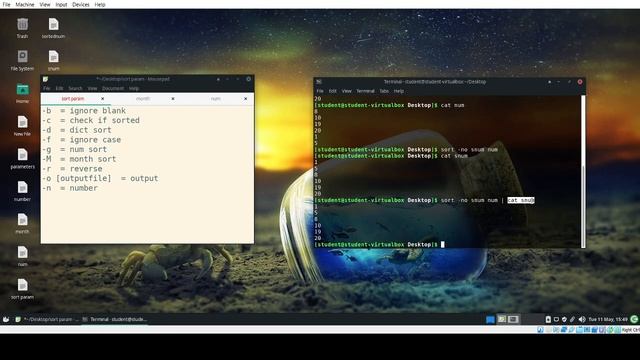Click the date and time in the taskbar

(608, 319)
